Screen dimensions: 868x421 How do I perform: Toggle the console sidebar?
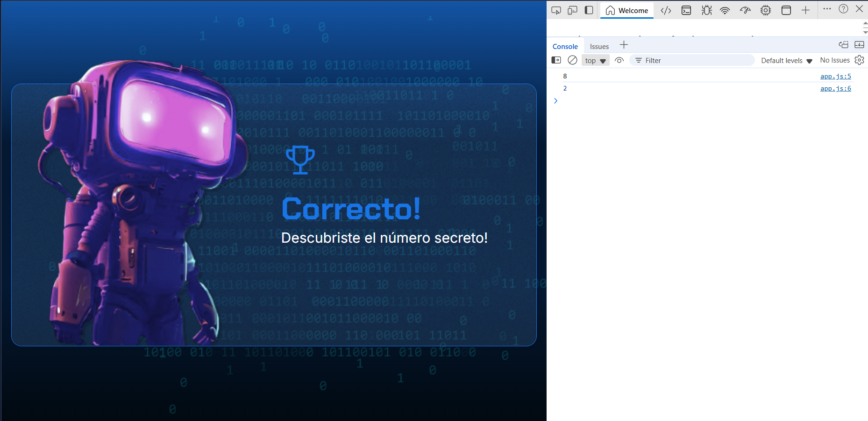point(556,60)
